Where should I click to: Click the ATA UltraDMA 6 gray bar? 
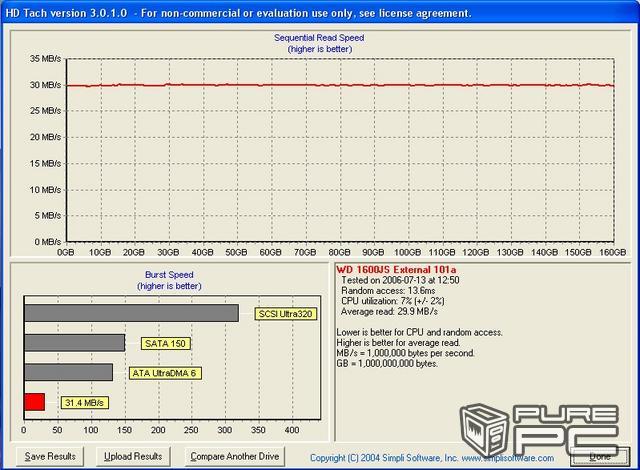pyautogui.click(x=69, y=372)
